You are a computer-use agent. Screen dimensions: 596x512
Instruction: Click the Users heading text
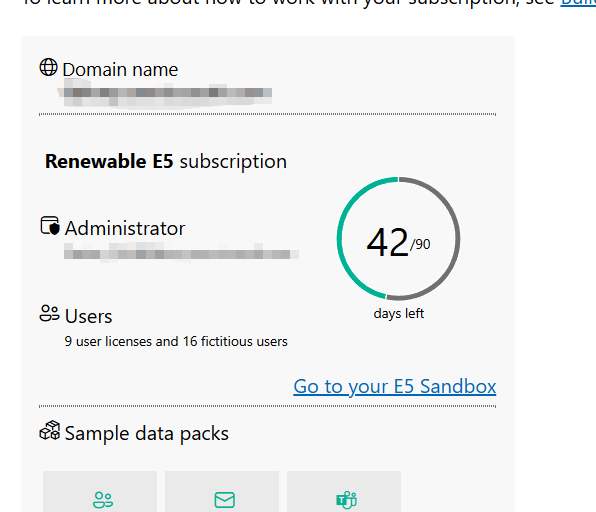pyautogui.click(x=89, y=316)
